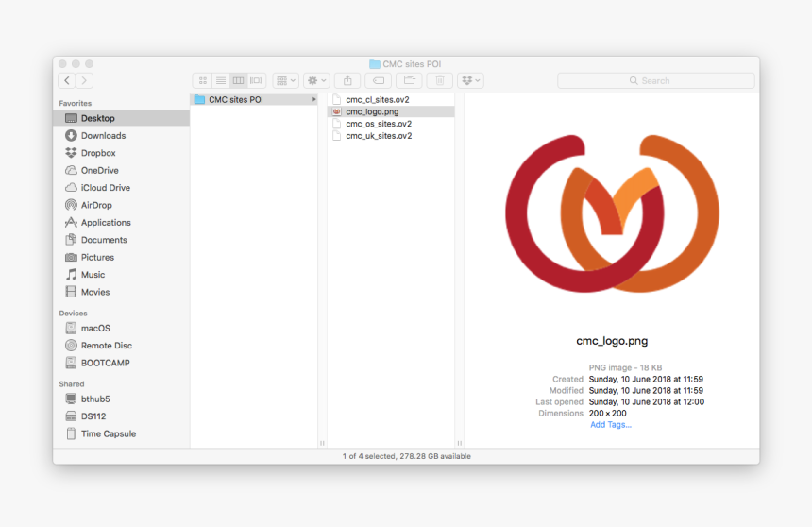Select bthub5 under Shared
The height and width of the screenshot is (527, 812).
[121, 399]
